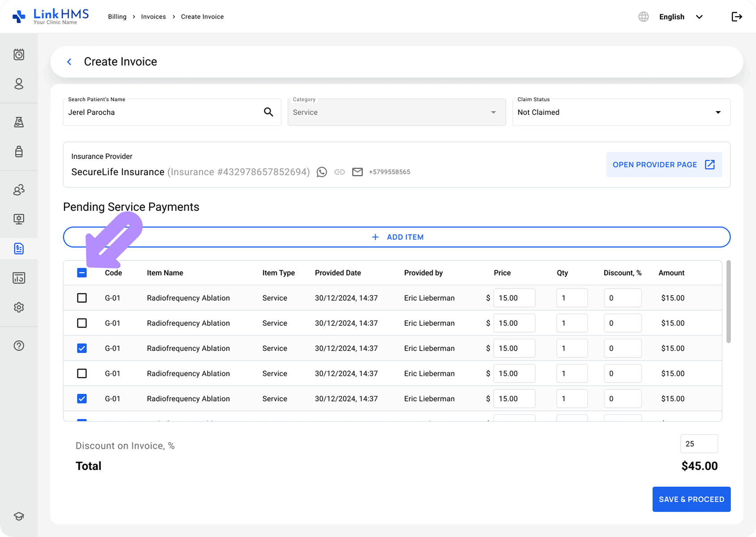
Task: Uncheck the fifth Radiofrequency Ablation row checkbox
Action: [82, 398]
